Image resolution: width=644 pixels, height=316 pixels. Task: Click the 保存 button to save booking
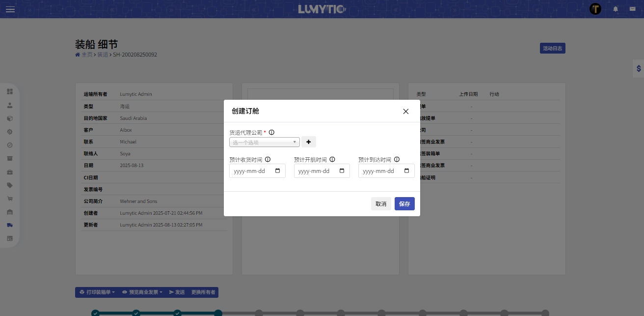404,203
